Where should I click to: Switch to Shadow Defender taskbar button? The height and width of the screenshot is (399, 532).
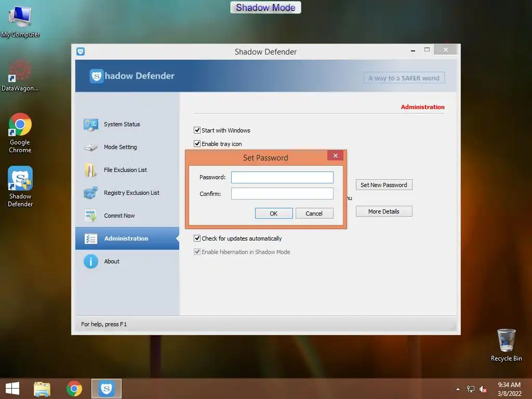[x=106, y=389]
